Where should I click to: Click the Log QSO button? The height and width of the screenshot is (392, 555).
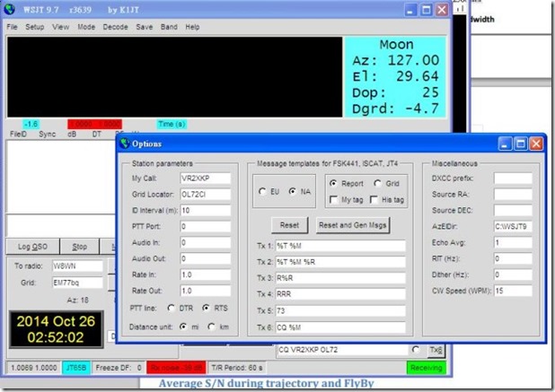32,247
